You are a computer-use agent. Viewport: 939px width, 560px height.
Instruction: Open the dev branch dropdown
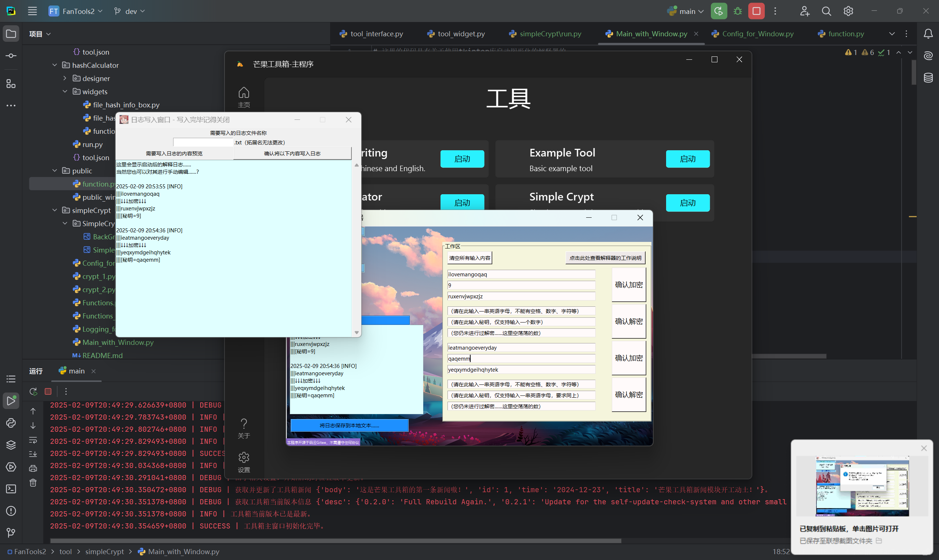(129, 11)
